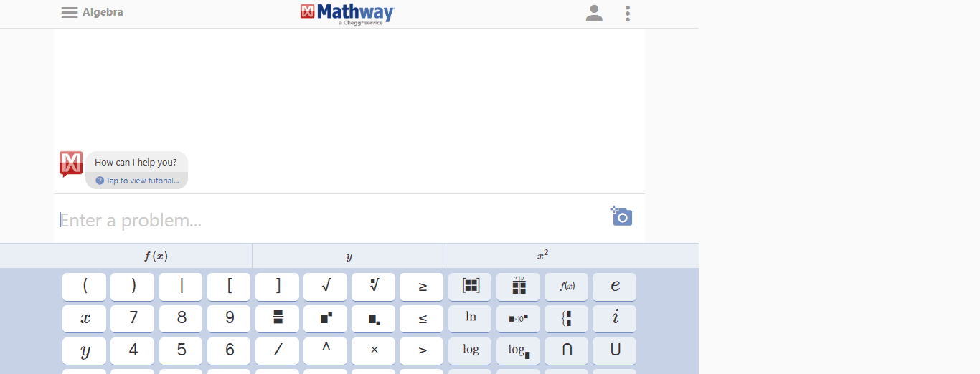980x374 pixels.
Task: Open the hamburger menu beside Algebra
Action: 70,12
